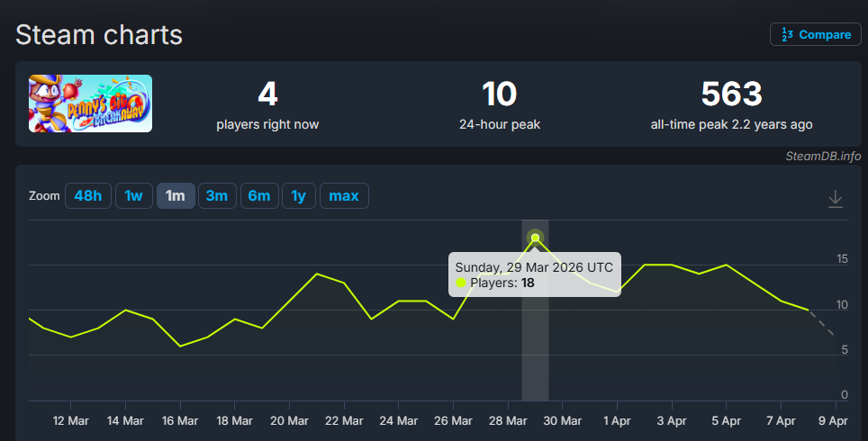Click the 'SteamDB.info' credit text
This screenshot has width=868, height=441.
click(823, 156)
